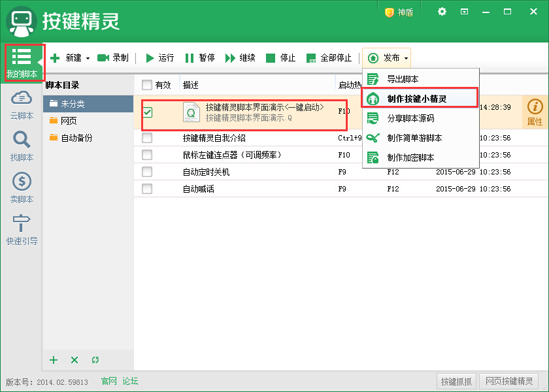
Task: Select the 自动定时关机 script row
Action: point(341,172)
